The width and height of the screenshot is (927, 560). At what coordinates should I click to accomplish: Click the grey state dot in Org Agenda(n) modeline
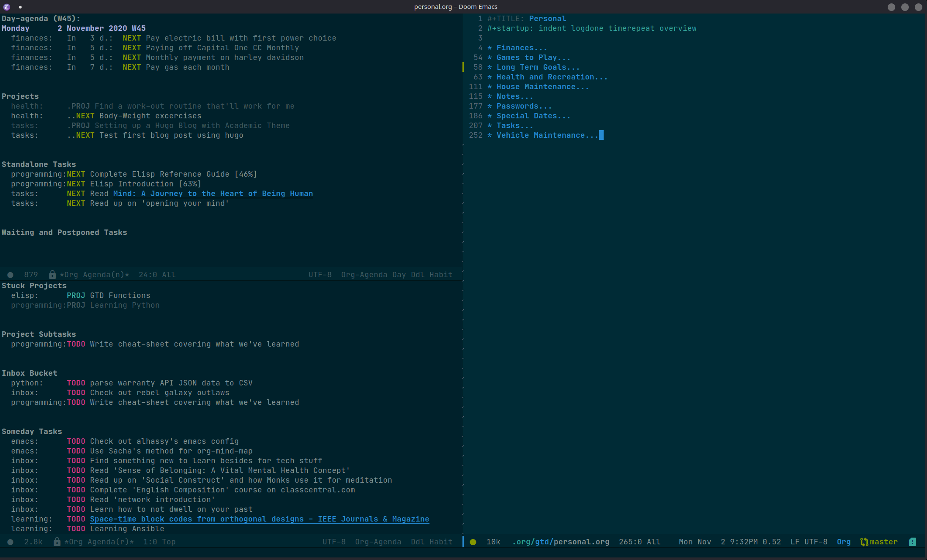pos(10,275)
